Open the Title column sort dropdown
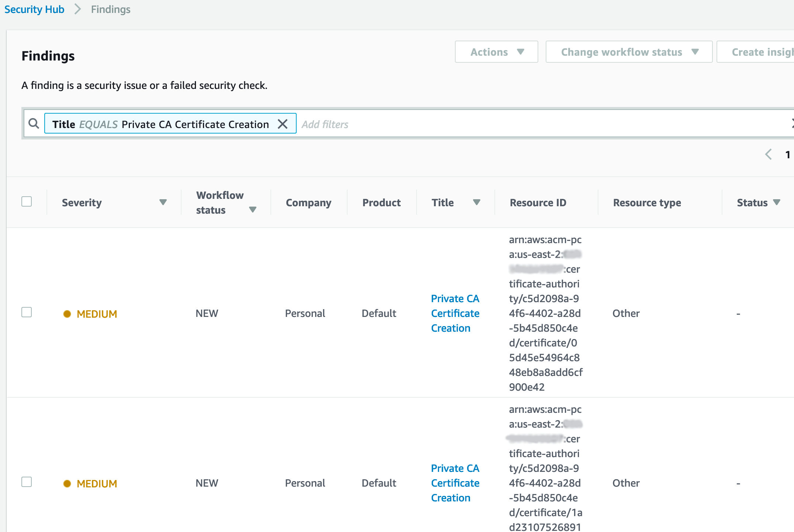This screenshot has width=794, height=532. click(x=477, y=202)
